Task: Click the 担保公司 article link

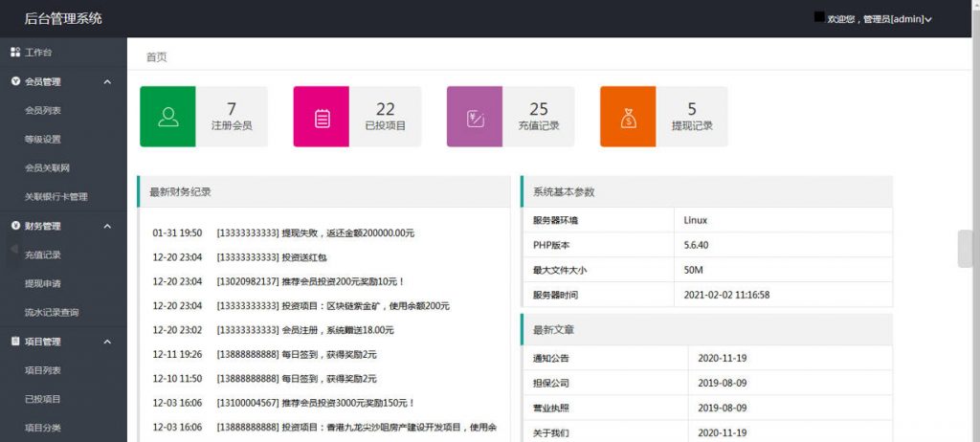Action: tap(551, 384)
